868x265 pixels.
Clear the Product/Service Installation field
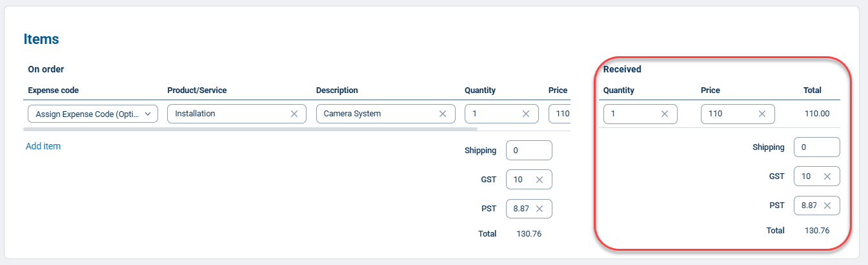294,114
